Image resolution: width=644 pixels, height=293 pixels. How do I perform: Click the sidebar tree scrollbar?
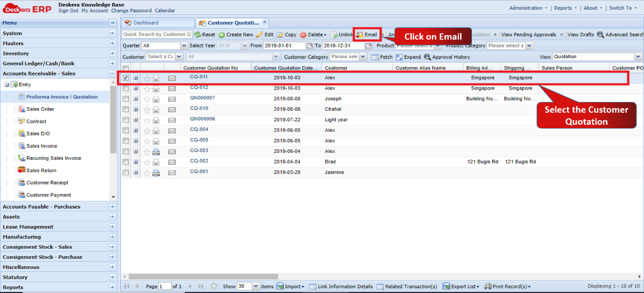tap(113, 120)
